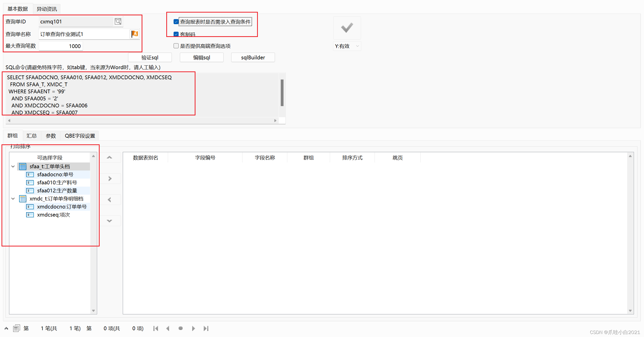Screen dimensions: 644x337
Task: Click the 数据表别名 column header
Action: (x=145, y=158)
